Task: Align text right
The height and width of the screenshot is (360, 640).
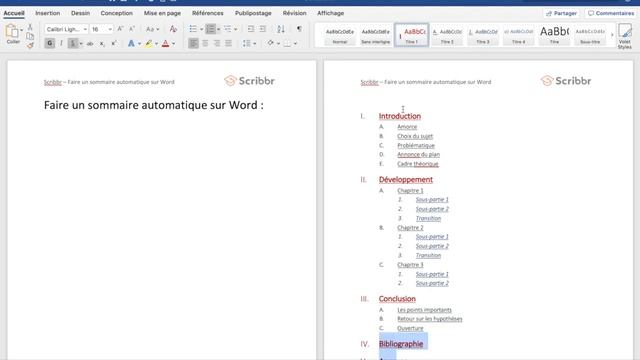Action: point(217,43)
